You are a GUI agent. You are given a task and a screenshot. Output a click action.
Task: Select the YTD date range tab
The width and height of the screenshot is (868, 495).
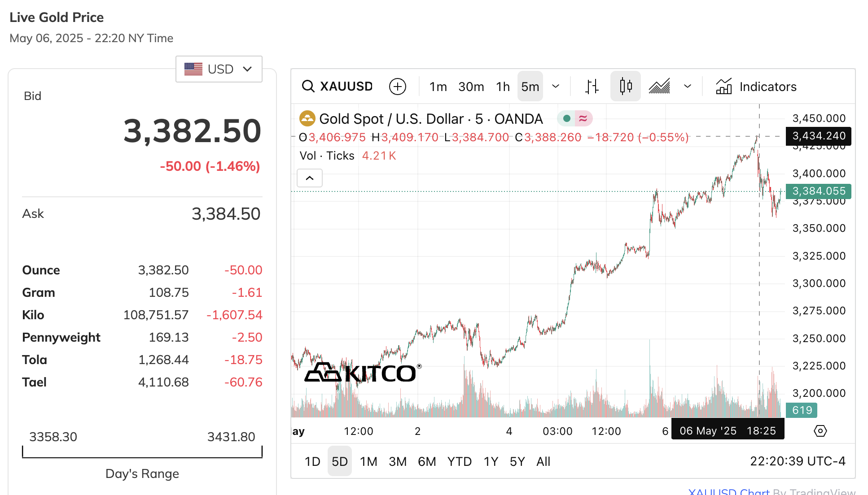(459, 461)
